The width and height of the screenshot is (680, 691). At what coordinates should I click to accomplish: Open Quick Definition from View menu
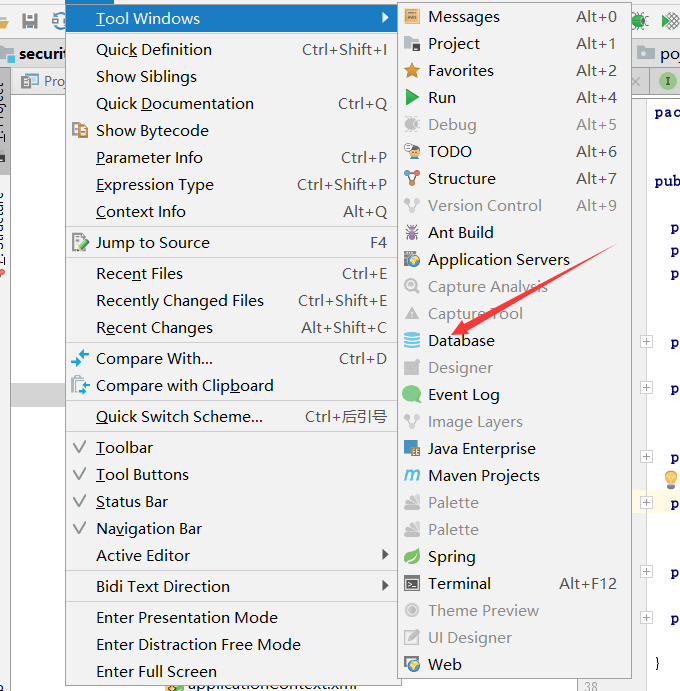(231, 50)
